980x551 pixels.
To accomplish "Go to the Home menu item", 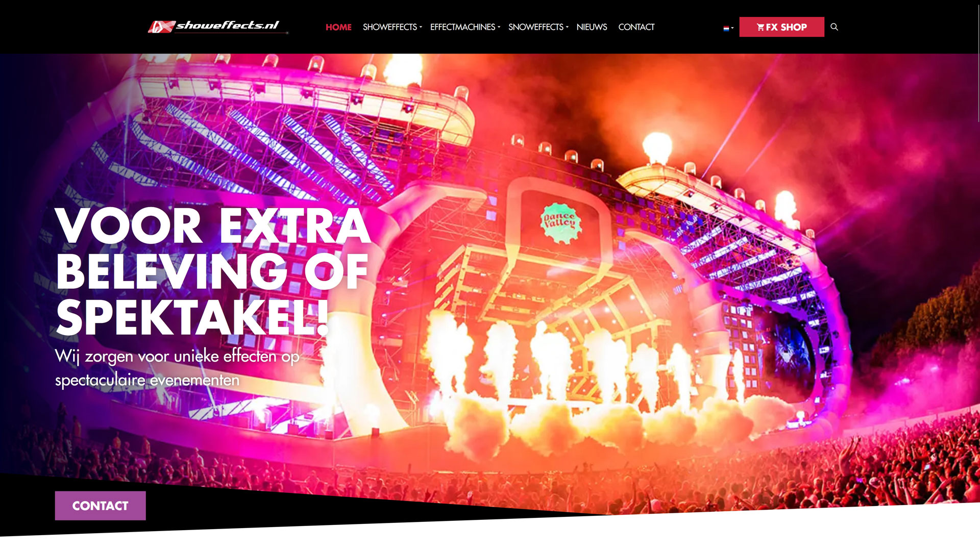I will pos(338,27).
